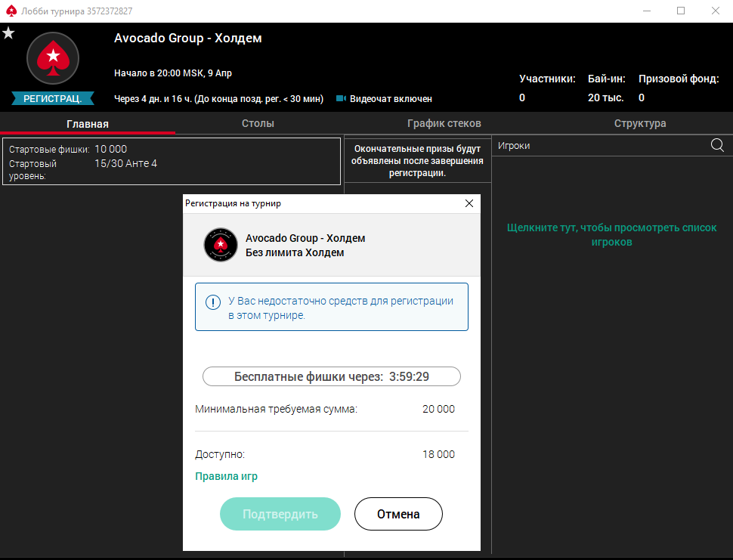Toggle the favorite star icon
The width and height of the screenshot is (733, 560).
coord(8,33)
